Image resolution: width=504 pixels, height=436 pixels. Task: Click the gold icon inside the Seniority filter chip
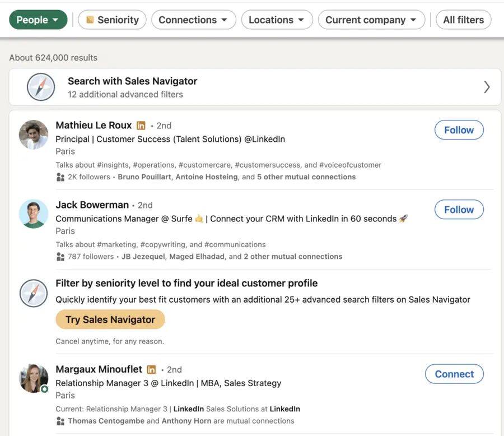(90, 20)
